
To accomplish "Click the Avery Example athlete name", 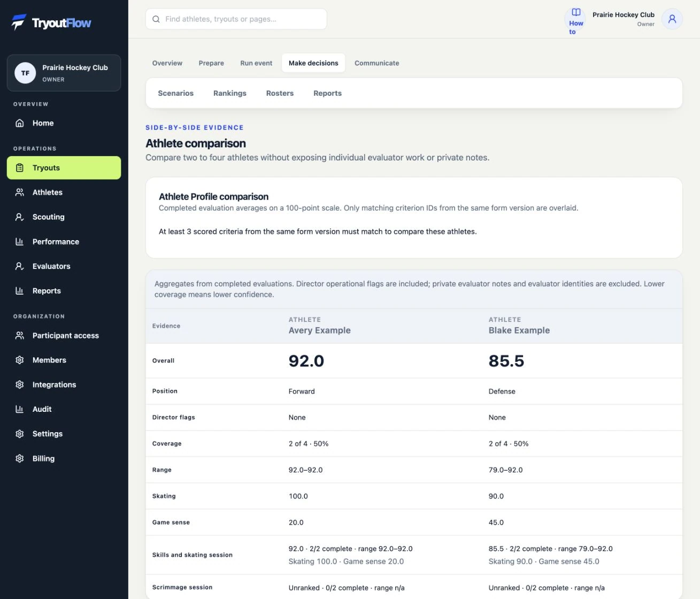I will click(319, 331).
